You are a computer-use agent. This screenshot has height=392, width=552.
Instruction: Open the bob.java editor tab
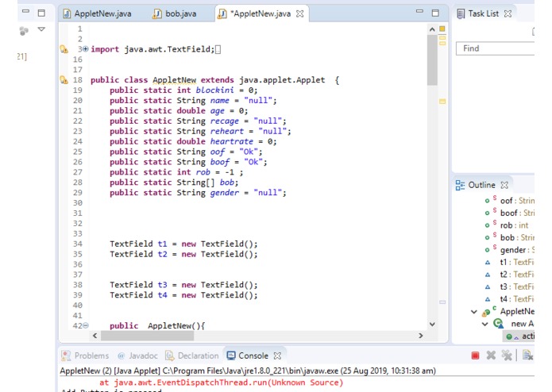pyautogui.click(x=174, y=13)
